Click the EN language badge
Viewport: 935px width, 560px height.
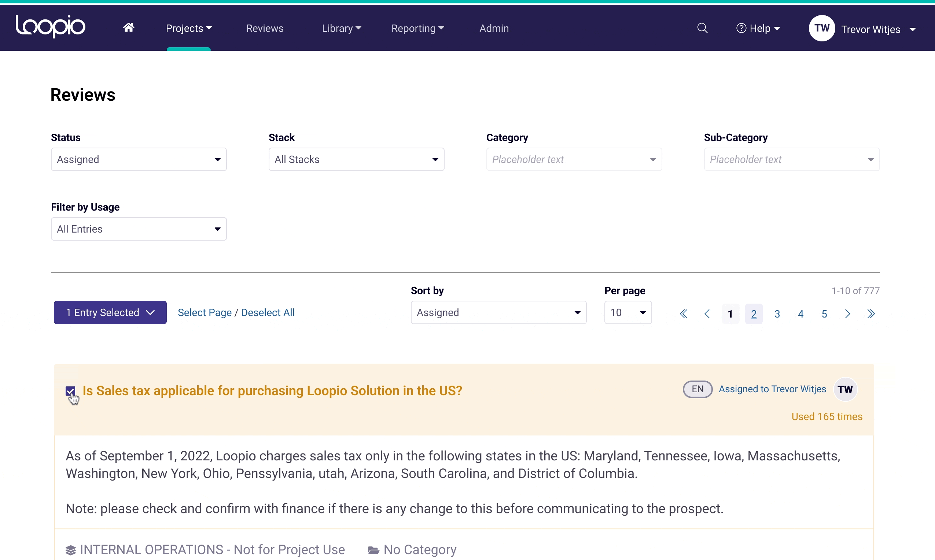[697, 389]
